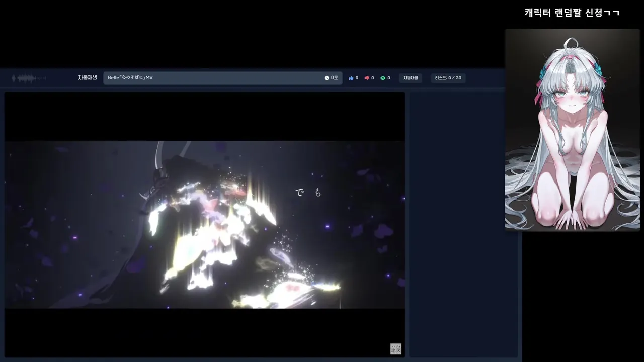Click the empty playlist side panel

click(463, 224)
